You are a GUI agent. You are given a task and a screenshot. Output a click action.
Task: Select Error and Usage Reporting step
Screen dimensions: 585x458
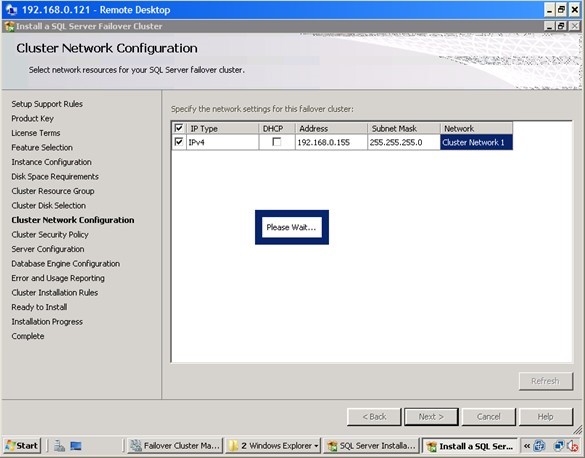pyautogui.click(x=58, y=278)
